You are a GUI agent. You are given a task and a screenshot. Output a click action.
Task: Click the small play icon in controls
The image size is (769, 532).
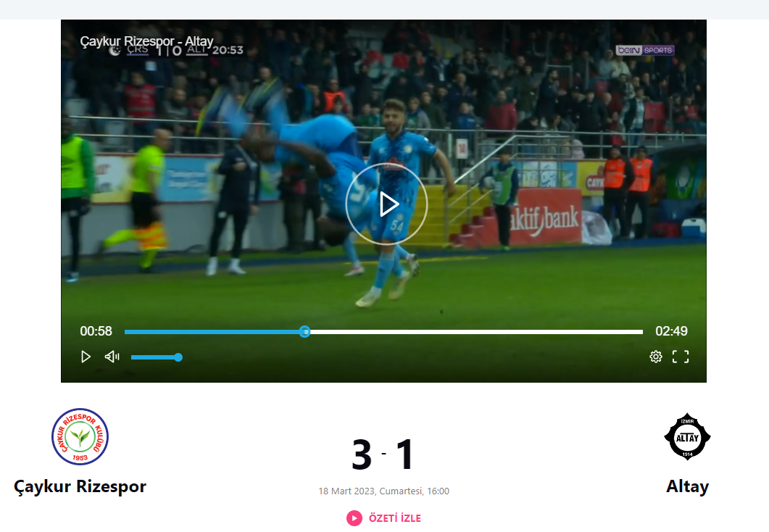[x=86, y=357]
